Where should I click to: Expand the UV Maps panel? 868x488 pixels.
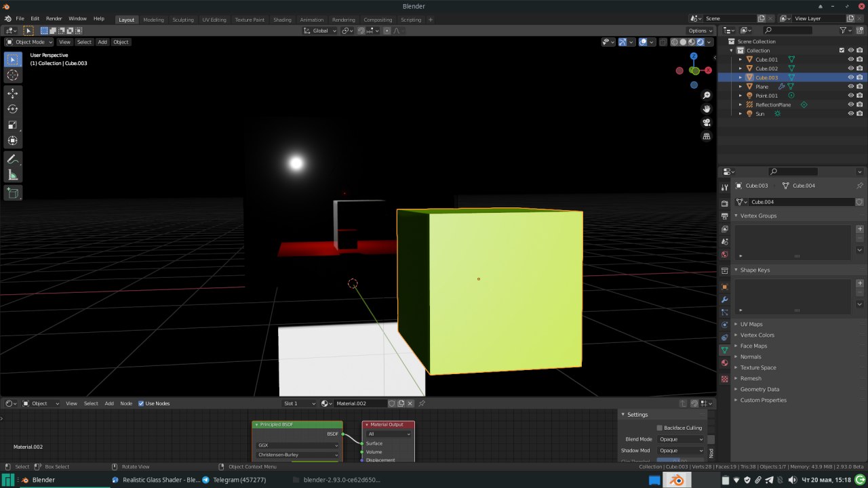[x=751, y=324]
